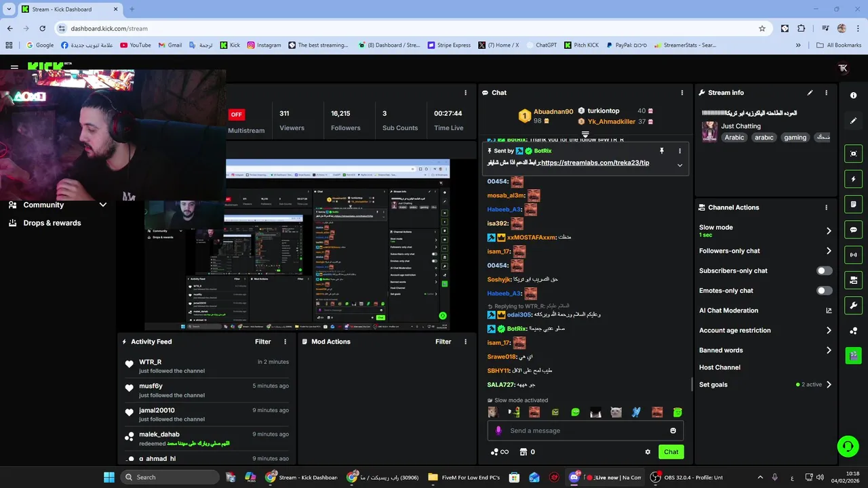868x488 pixels.
Task: Click AI Chat Moderation label
Action: click(x=728, y=310)
